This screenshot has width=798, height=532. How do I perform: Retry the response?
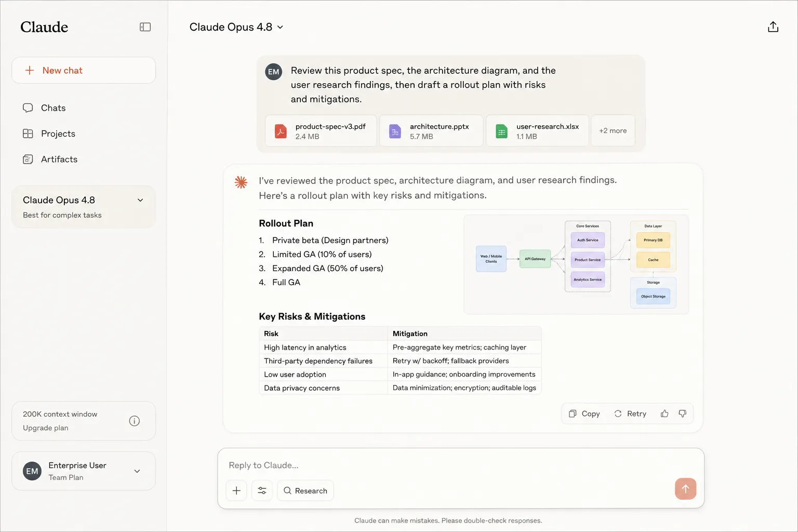[x=630, y=414]
